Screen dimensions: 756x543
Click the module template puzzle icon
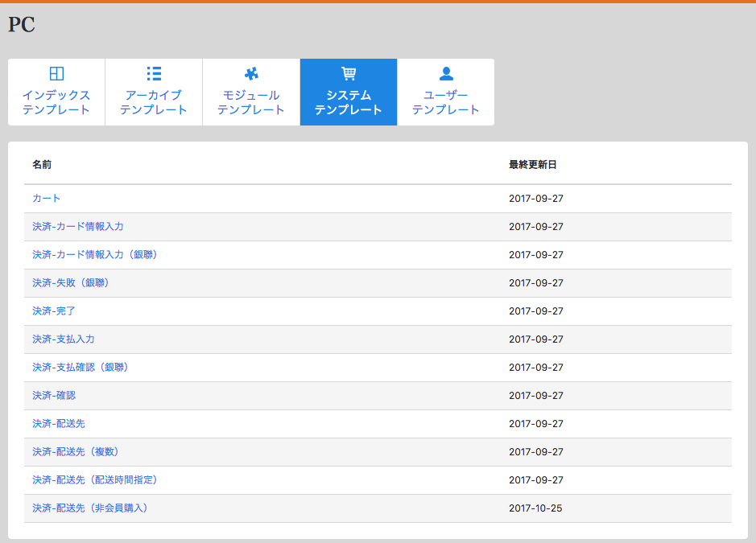[251, 74]
